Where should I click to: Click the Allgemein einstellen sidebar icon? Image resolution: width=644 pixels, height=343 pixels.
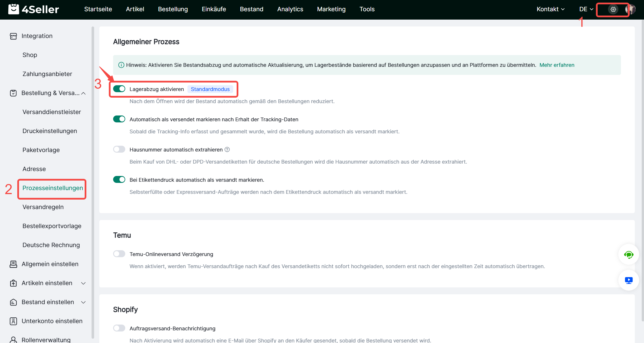pyautogui.click(x=13, y=264)
